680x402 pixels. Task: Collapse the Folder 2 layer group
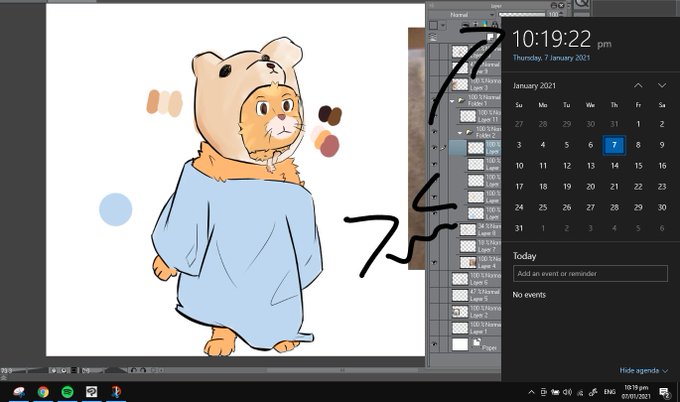(x=460, y=133)
